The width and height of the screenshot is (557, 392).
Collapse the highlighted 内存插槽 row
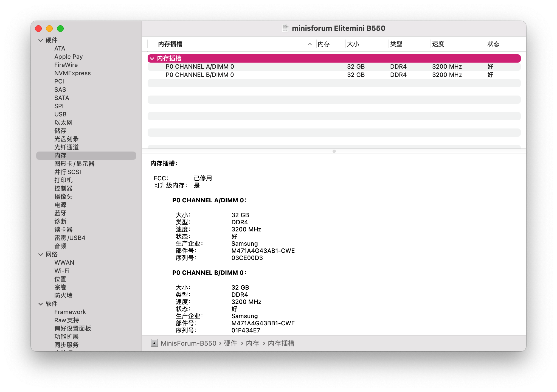(x=152, y=58)
